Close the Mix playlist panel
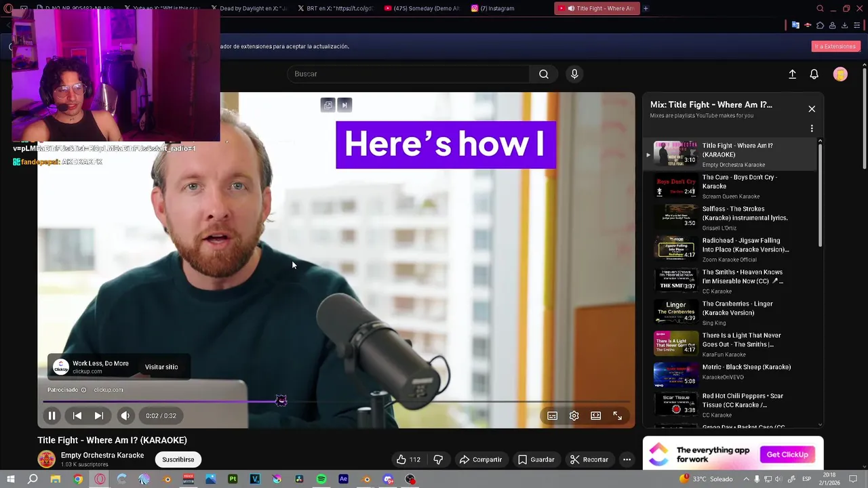Screen dimensions: 868x488 point(812,108)
